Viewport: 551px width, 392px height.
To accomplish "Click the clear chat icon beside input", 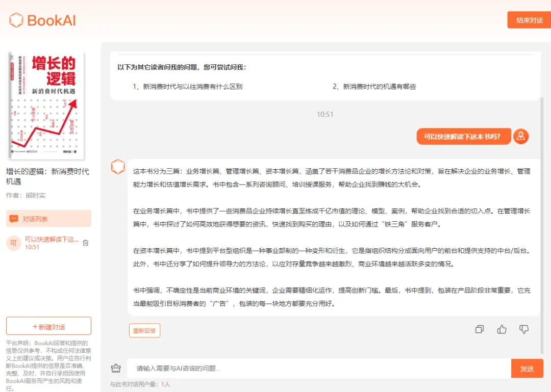I will [x=116, y=368].
